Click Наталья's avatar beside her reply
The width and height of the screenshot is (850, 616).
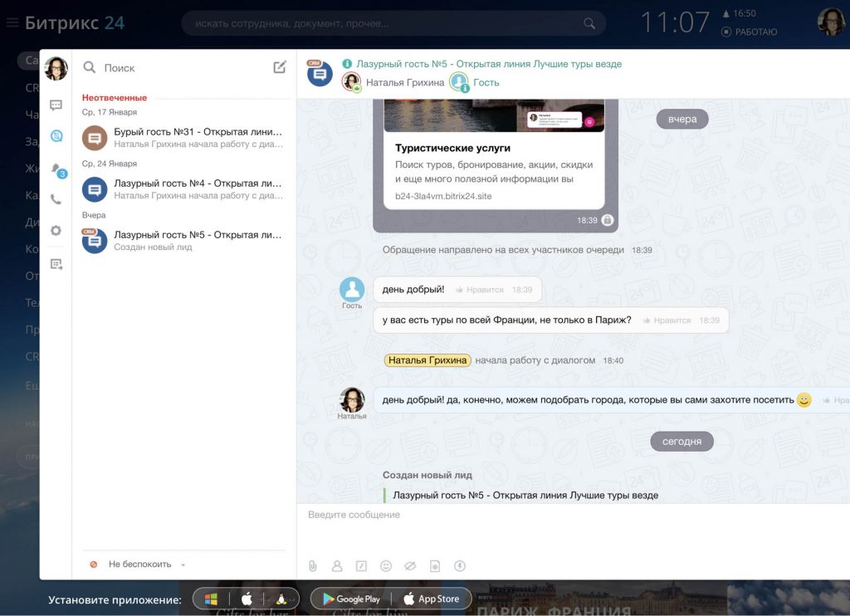[352, 400]
